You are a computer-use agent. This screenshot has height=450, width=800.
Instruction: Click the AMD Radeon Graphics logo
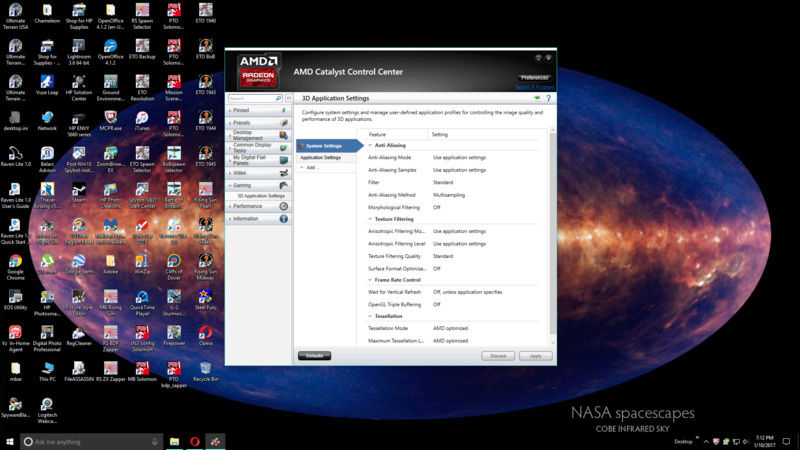tap(259, 71)
